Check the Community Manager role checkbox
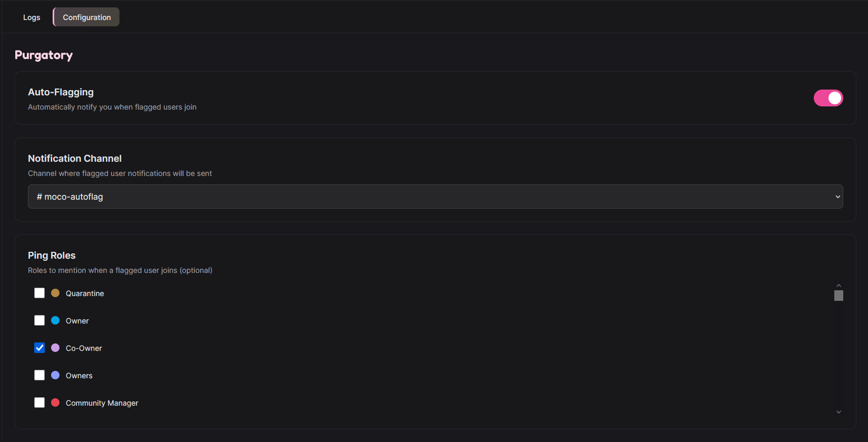 pyautogui.click(x=39, y=402)
